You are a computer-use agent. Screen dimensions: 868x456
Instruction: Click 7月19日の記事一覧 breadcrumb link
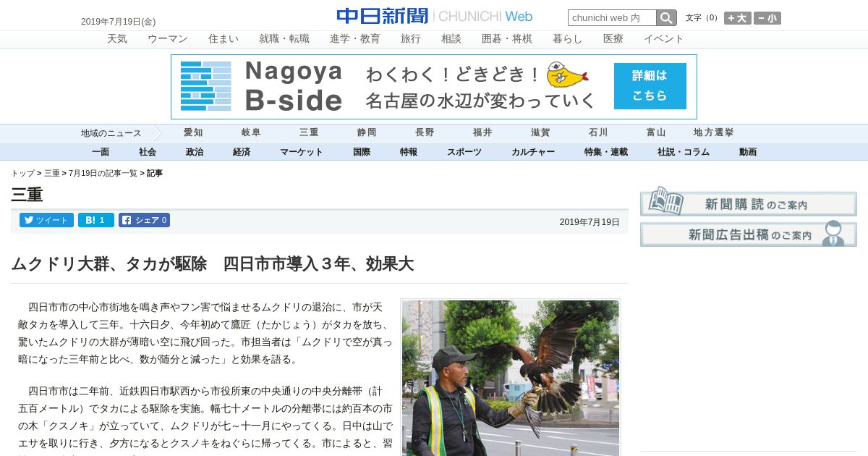click(x=103, y=173)
